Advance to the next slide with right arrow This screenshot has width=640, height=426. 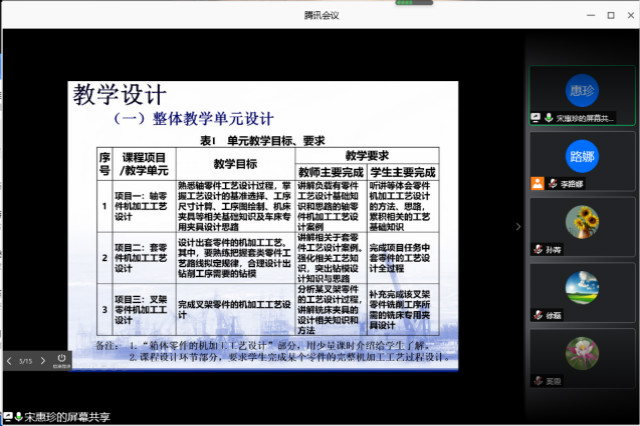tap(45, 360)
